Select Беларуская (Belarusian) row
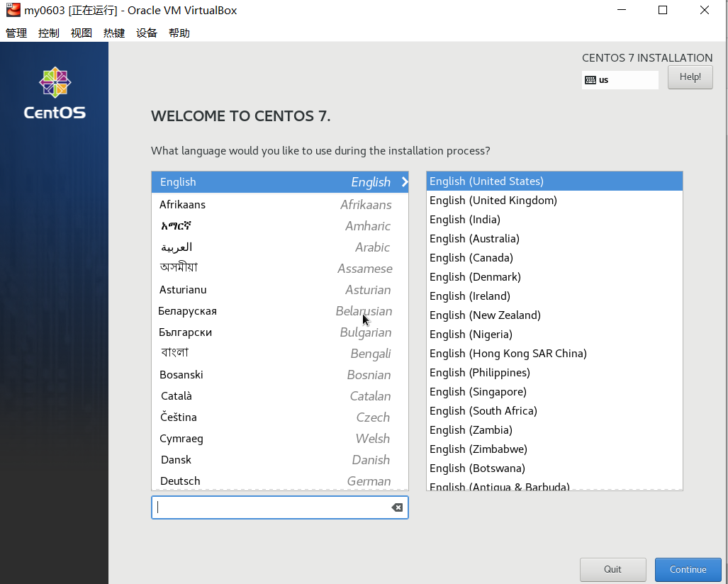Image resolution: width=728 pixels, height=584 pixels. (280, 311)
